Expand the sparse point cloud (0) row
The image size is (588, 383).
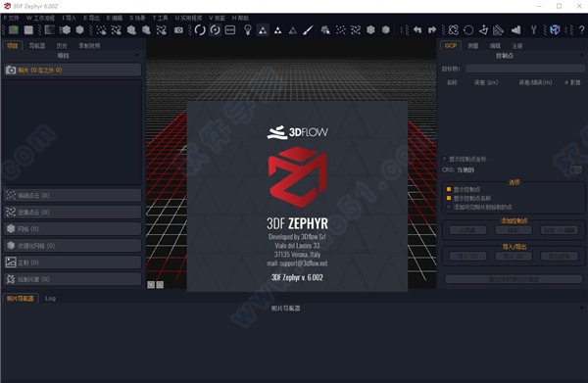point(73,195)
